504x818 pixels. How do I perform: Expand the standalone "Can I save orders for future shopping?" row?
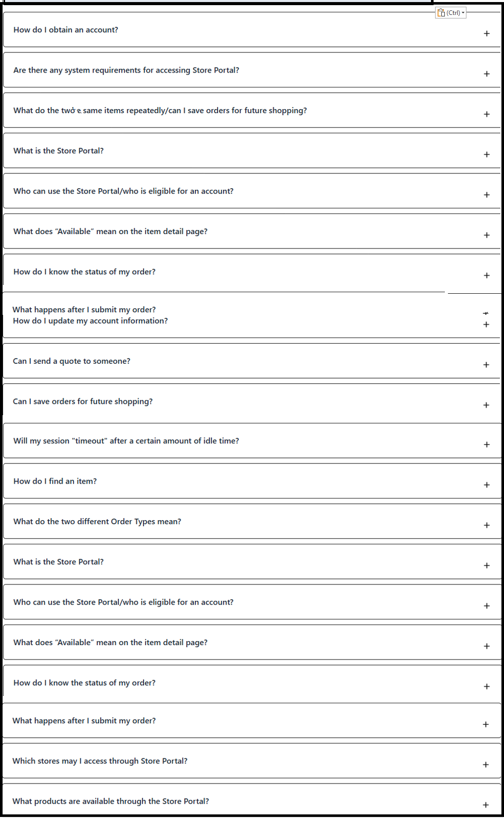click(x=486, y=405)
